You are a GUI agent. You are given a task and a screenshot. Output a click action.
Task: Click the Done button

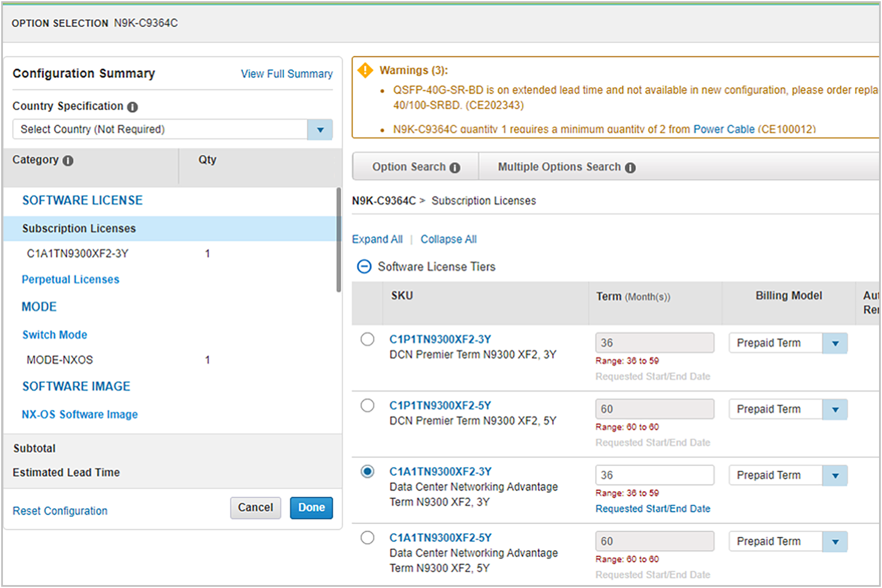(x=311, y=508)
